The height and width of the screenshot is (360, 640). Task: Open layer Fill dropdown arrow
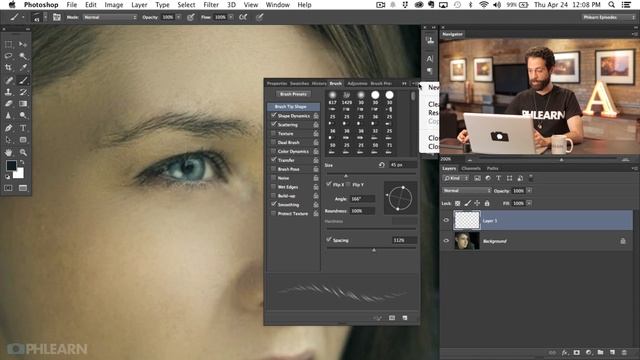pos(529,203)
